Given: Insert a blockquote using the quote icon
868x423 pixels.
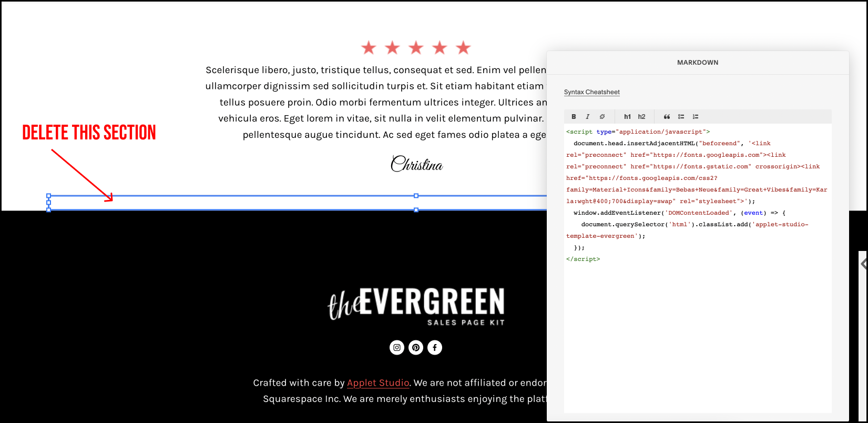Looking at the screenshot, I should (x=667, y=117).
